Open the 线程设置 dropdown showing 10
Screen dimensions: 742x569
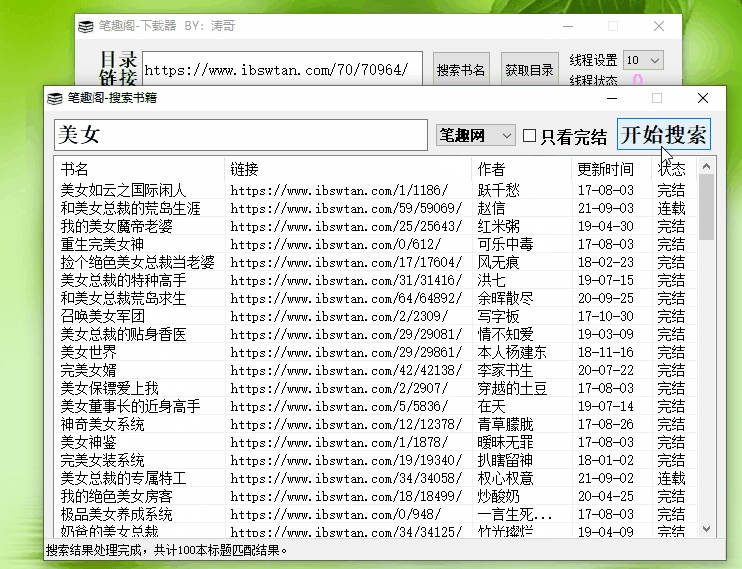tap(643, 60)
